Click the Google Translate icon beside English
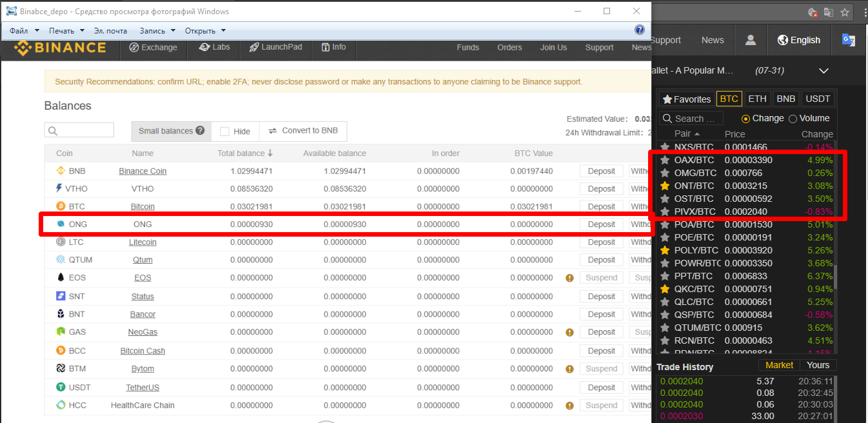 (849, 40)
